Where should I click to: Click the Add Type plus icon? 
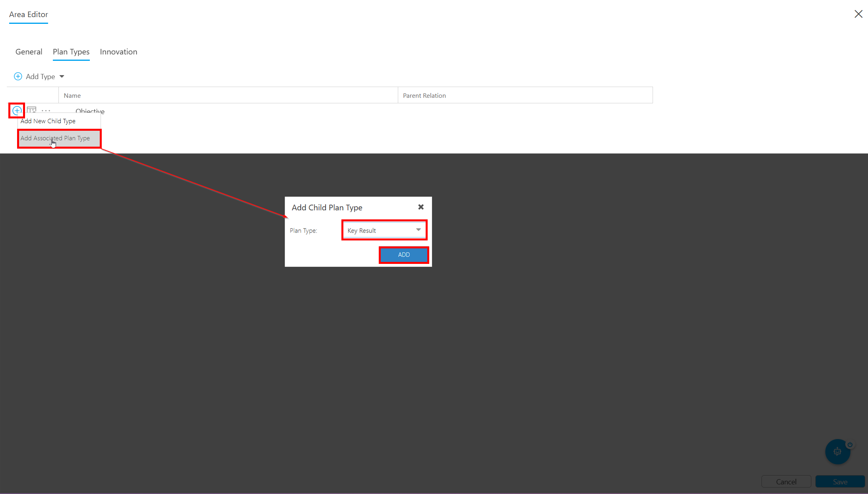coord(18,76)
